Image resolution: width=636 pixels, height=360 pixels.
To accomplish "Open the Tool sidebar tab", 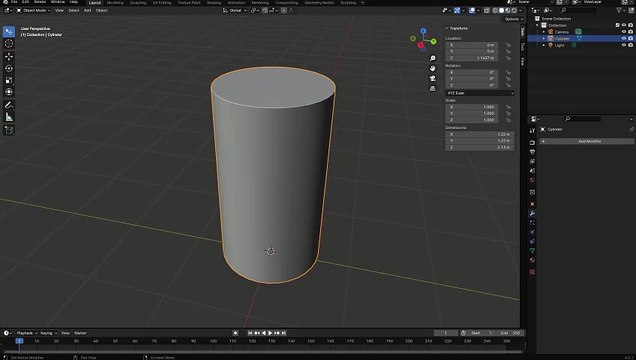I will (523, 47).
